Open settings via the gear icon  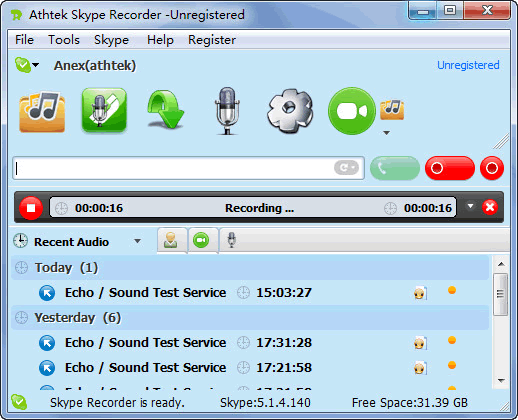point(290,111)
